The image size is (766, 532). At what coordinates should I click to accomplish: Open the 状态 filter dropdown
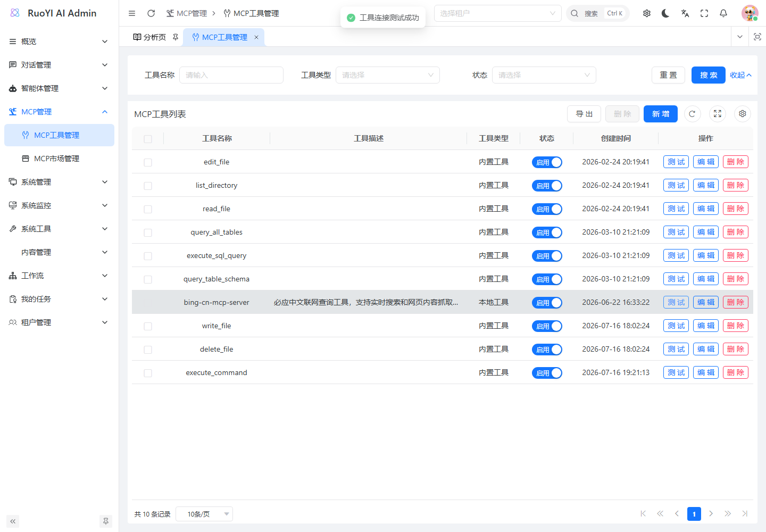click(544, 75)
